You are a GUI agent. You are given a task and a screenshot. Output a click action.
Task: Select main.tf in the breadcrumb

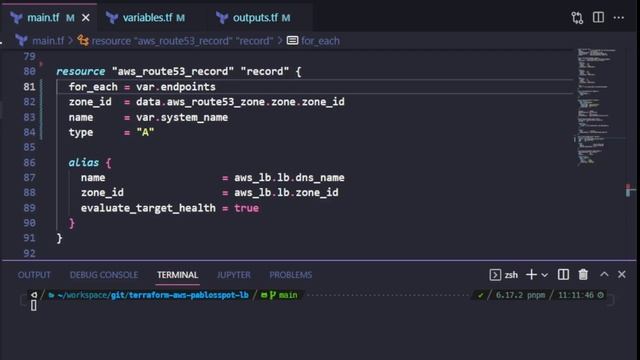click(x=48, y=41)
